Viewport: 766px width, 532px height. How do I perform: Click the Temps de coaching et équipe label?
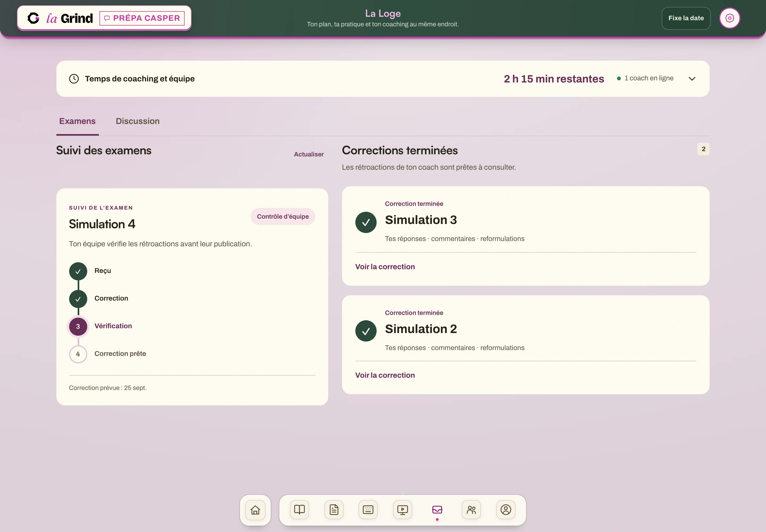tap(140, 79)
